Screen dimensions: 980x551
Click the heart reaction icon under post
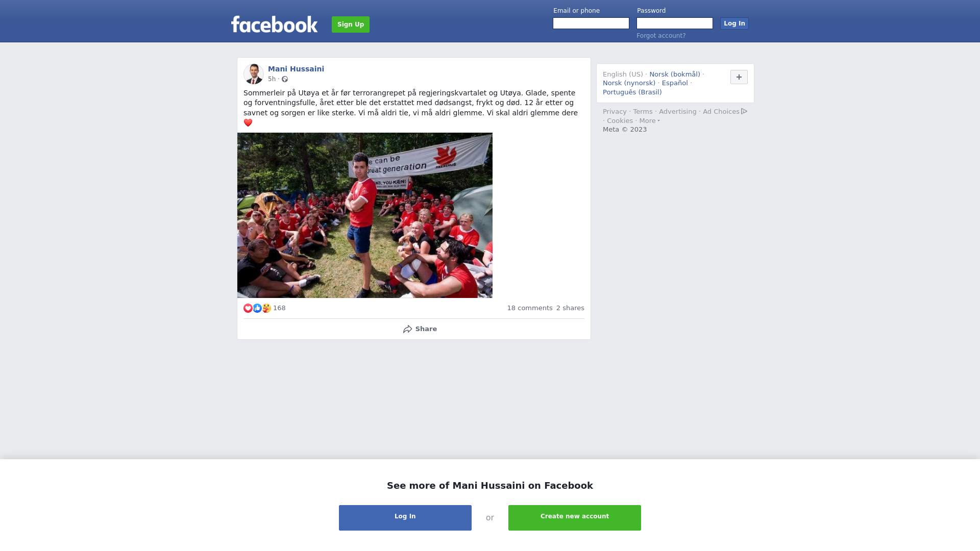(248, 308)
